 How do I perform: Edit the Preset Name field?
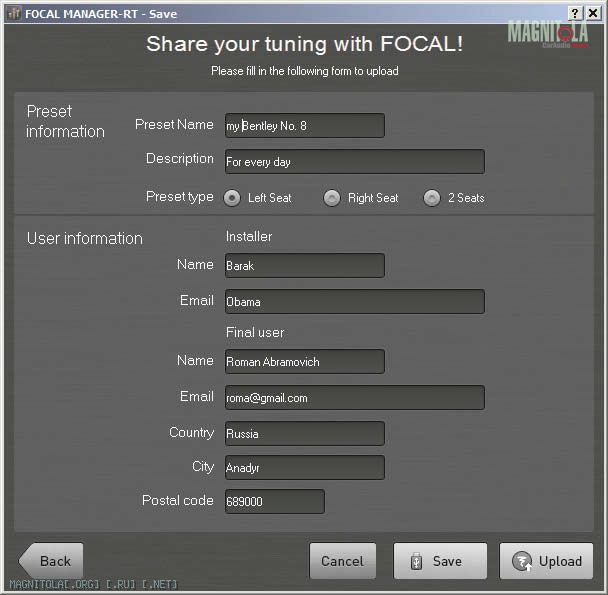[x=305, y=125]
